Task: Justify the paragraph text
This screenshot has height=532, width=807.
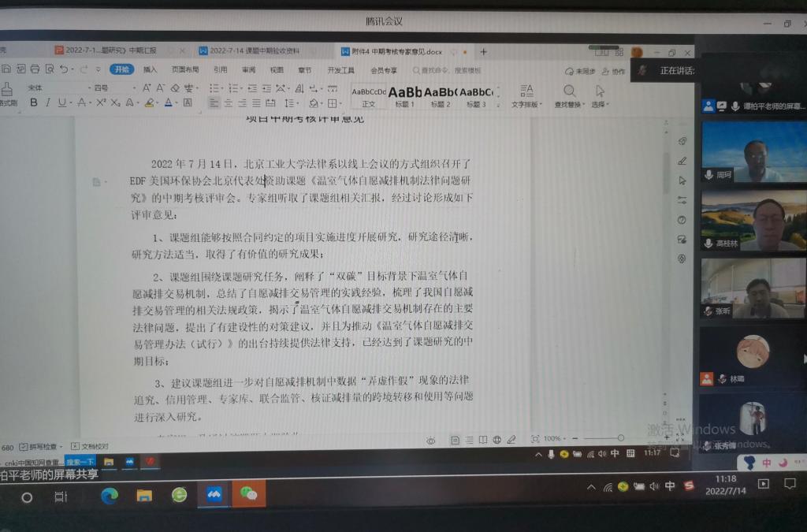Action: 256,103
